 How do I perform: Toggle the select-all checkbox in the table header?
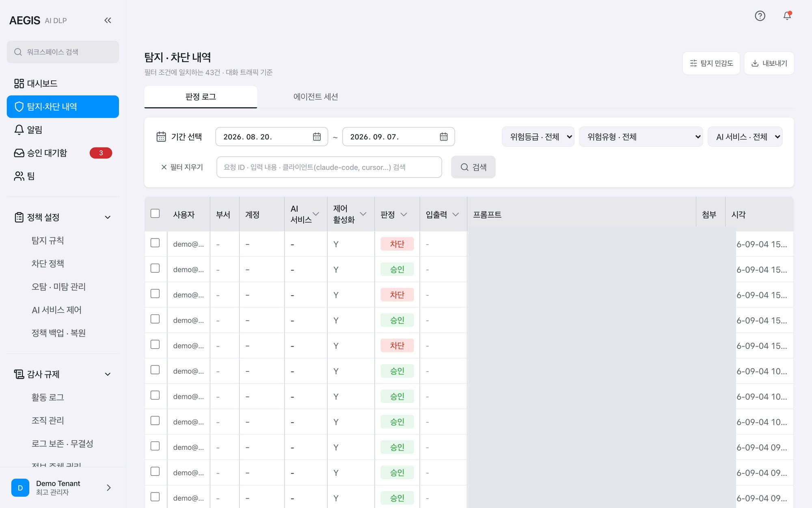click(x=155, y=214)
